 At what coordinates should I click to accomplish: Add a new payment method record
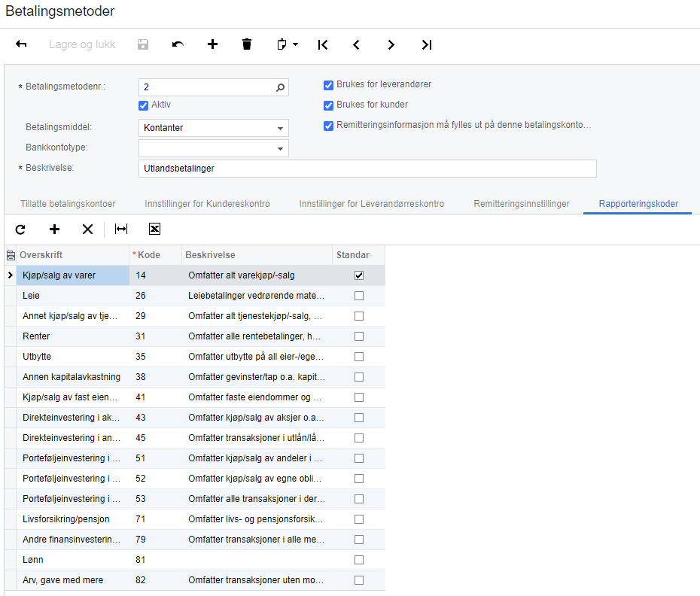pyautogui.click(x=212, y=44)
